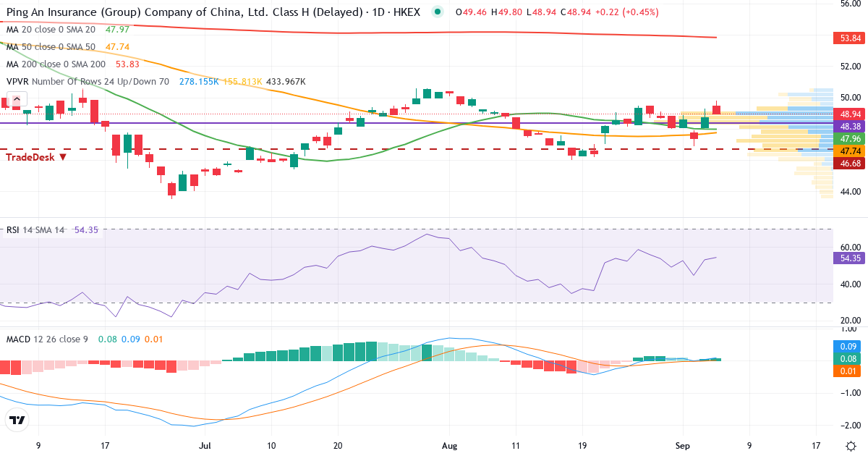
Task: Click the Sep date axis label
Action: point(683,445)
